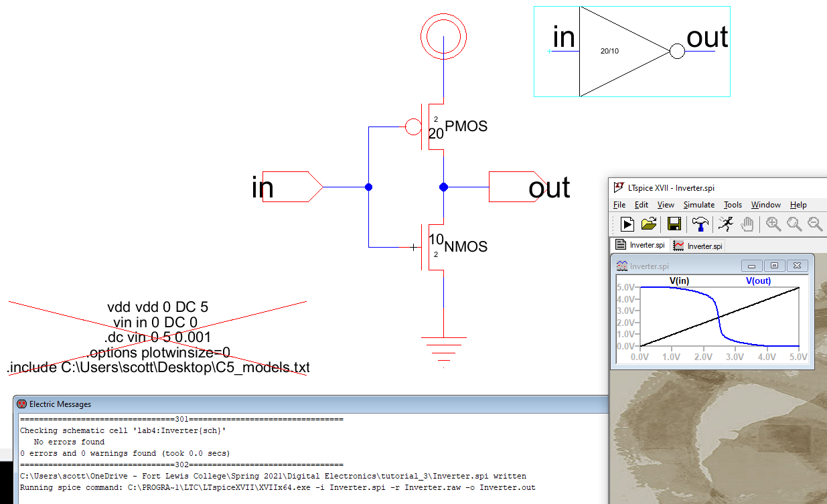Click the new schematic icon in LTspice toolbar
The image size is (827, 504).
tap(627, 224)
